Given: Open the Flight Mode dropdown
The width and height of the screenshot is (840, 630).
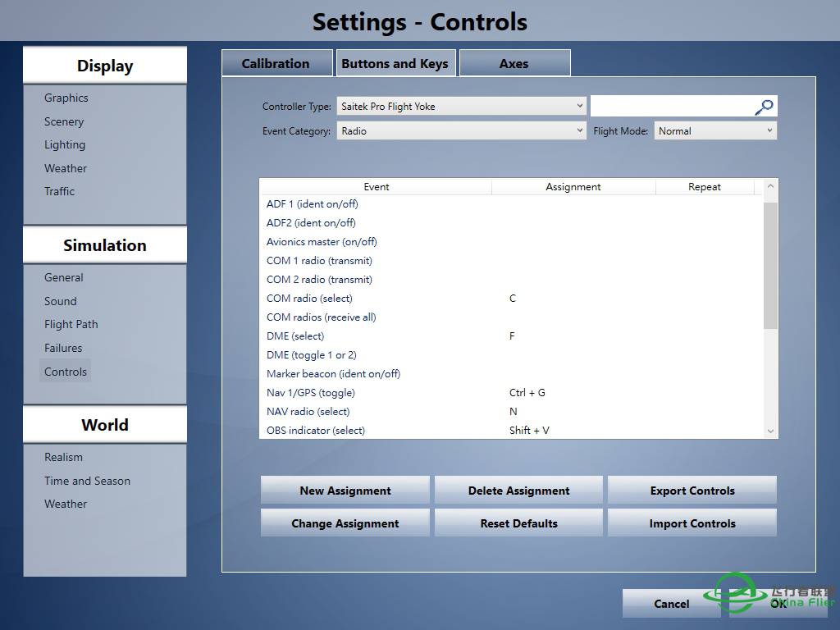Looking at the screenshot, I should (715, 131).
